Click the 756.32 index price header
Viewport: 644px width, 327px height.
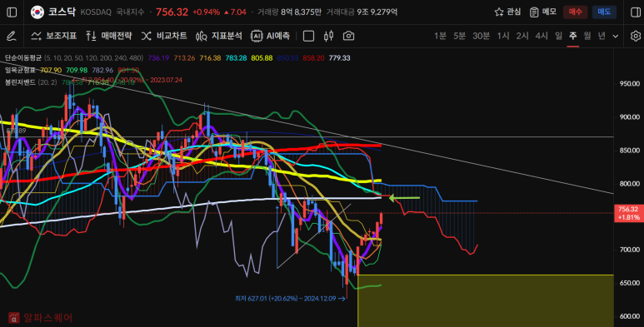click(172, 12)
